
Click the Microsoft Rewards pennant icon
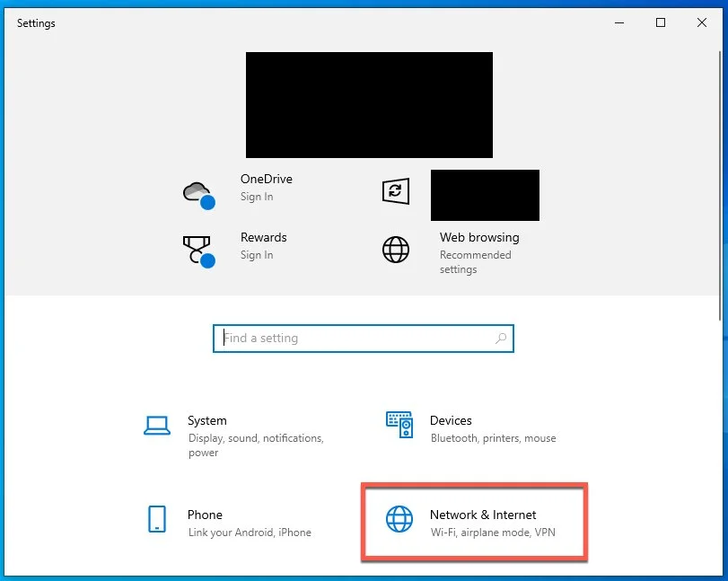click(x=197, y=249)
